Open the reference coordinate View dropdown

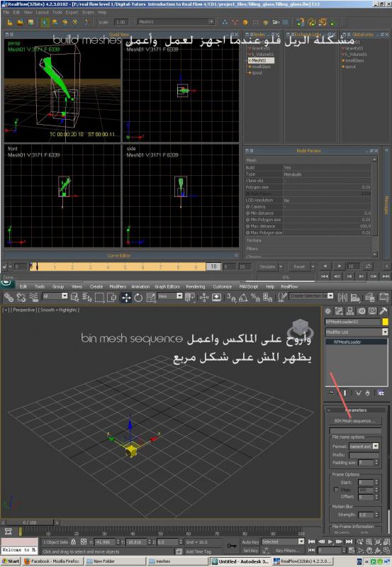[x=170, y=296]
